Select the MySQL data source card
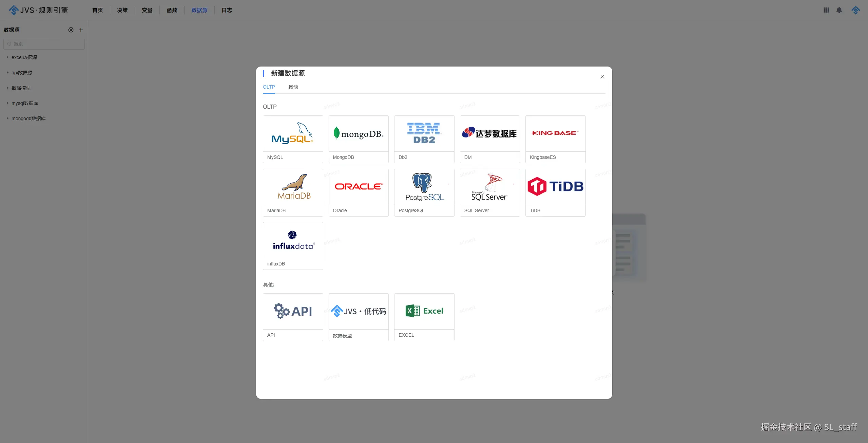The height and width of the screenshot is (443, 868). click(293, 139)
